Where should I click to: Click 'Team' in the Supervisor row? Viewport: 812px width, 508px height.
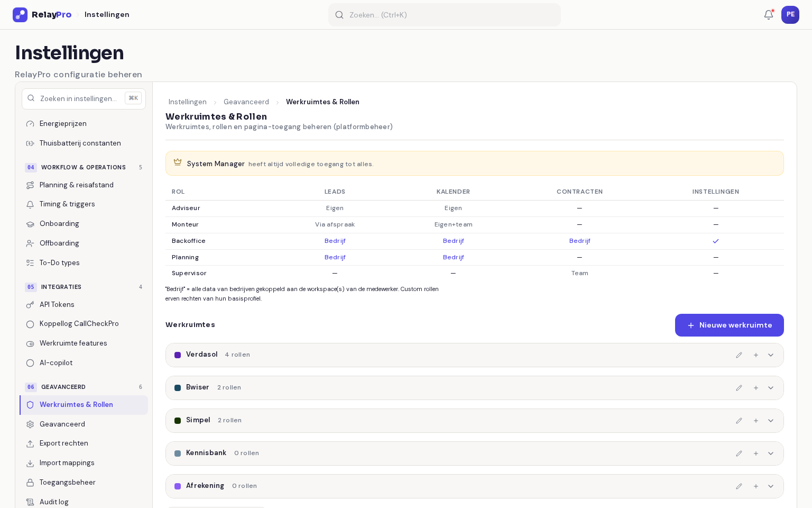[x=579, y=274]
